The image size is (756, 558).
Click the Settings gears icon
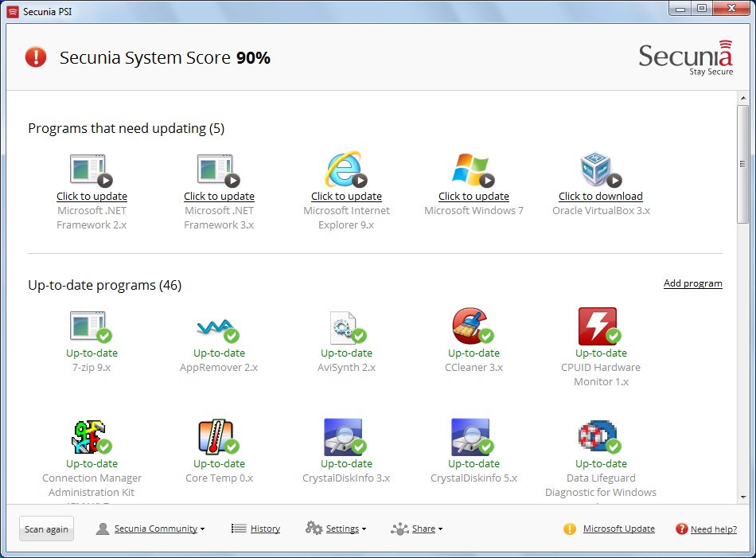coord(314,528)
